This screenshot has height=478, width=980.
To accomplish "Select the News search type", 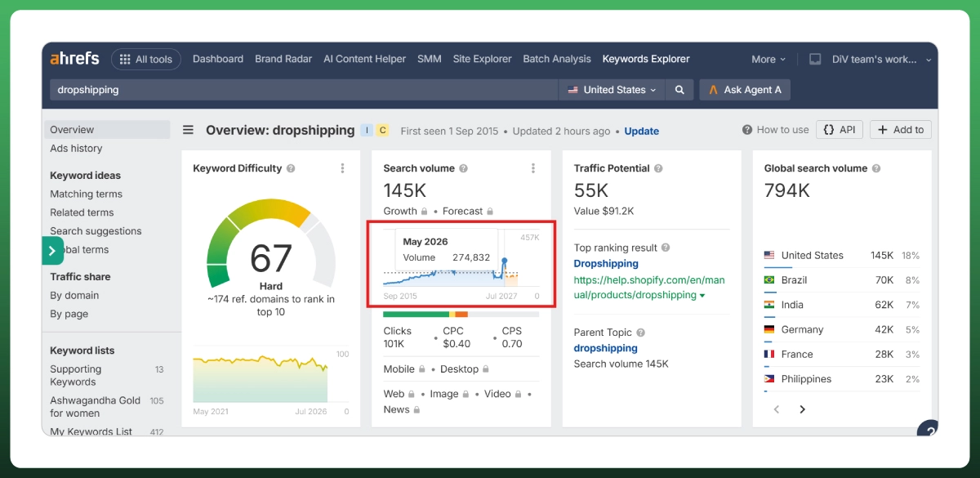I will [402, 409].
